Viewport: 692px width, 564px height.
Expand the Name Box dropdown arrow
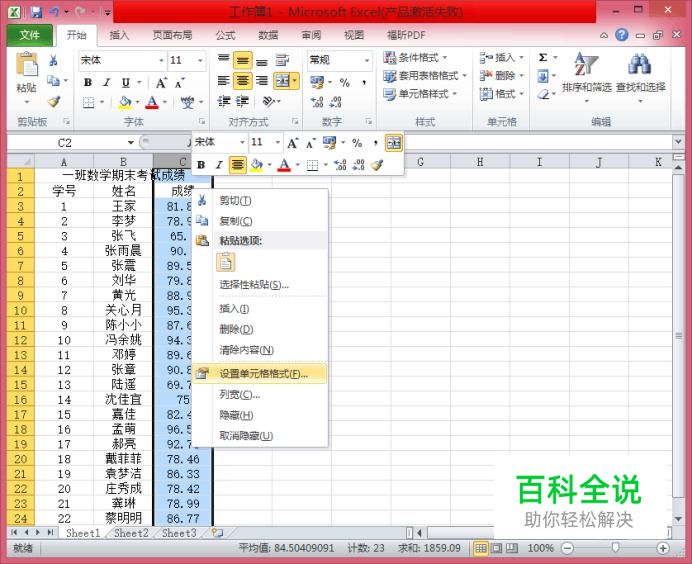point(131,143)
